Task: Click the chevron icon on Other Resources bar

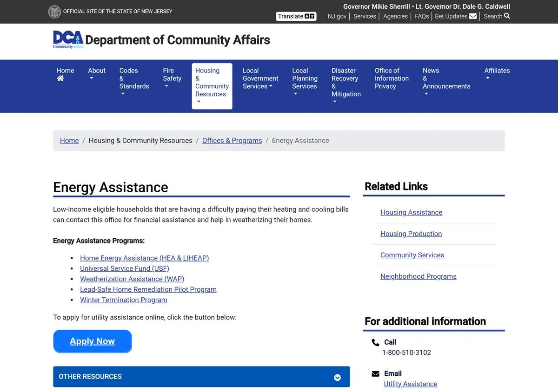Action: point(338,377)
